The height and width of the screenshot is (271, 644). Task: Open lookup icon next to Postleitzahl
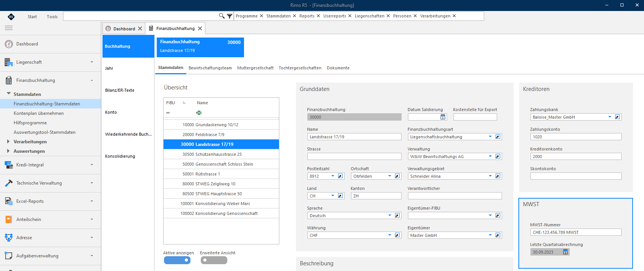[x=340, y=176]
